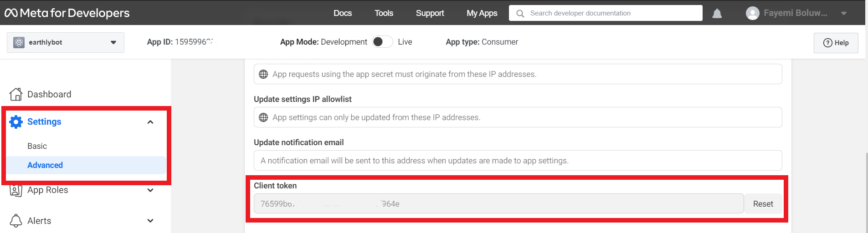Click the Dashboard home icon

tap(16, 94)
